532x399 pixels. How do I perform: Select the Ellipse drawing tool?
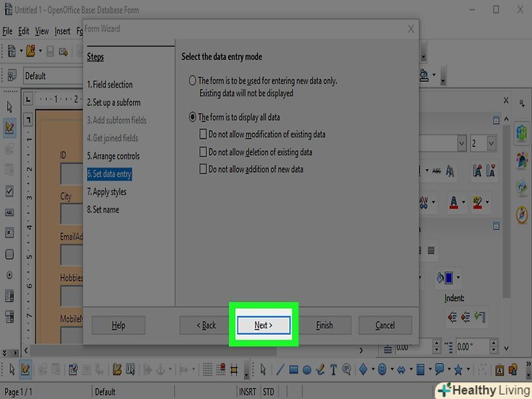click(x=307, y=370)
